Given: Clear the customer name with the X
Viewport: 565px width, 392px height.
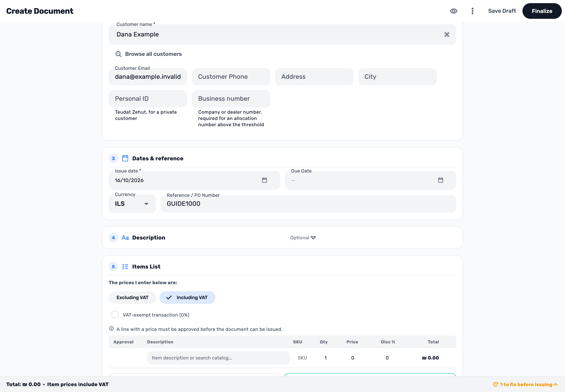Looking at the screenshot, I should pyautogui.click(x=447, y=35).
